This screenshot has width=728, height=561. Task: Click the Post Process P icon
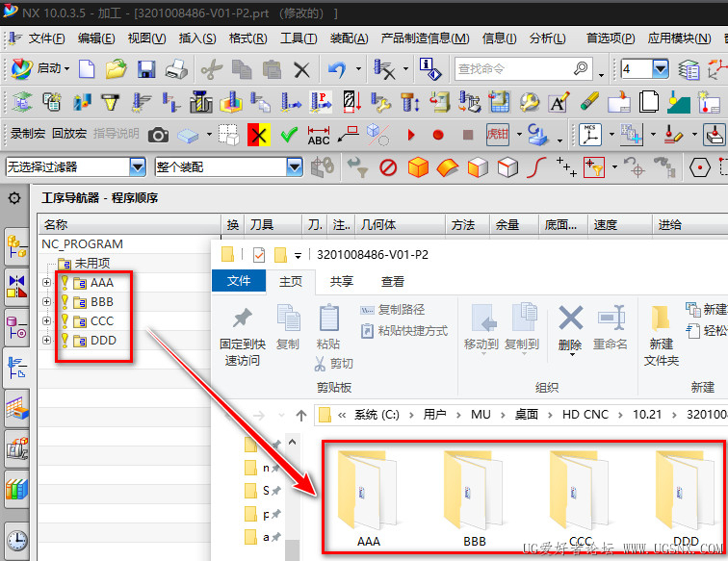tap(322, 102)
